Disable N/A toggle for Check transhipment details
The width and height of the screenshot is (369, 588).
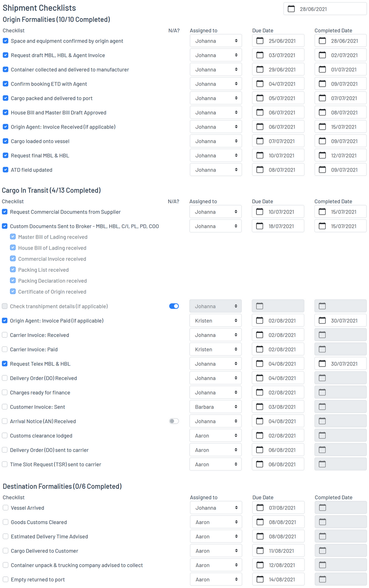pyautogui.click(x=174, y=306)
